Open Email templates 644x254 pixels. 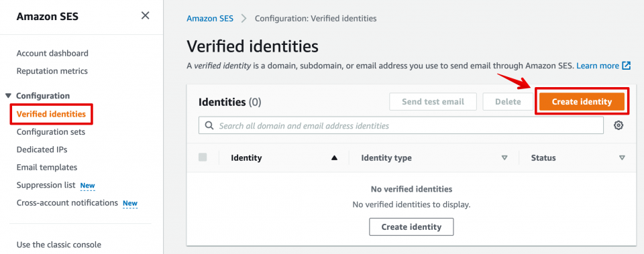[47, 168]
